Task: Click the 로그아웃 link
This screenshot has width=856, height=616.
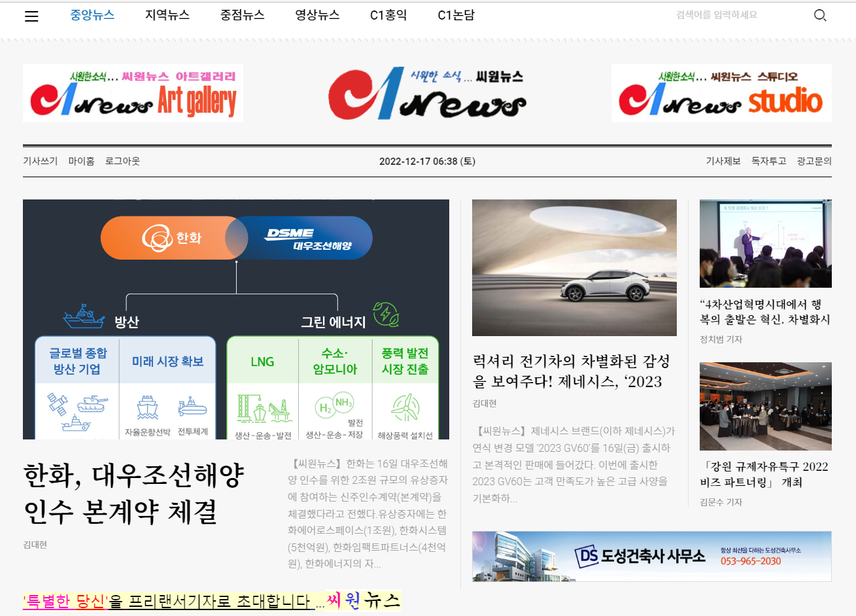Action: (x=122, y=161)
